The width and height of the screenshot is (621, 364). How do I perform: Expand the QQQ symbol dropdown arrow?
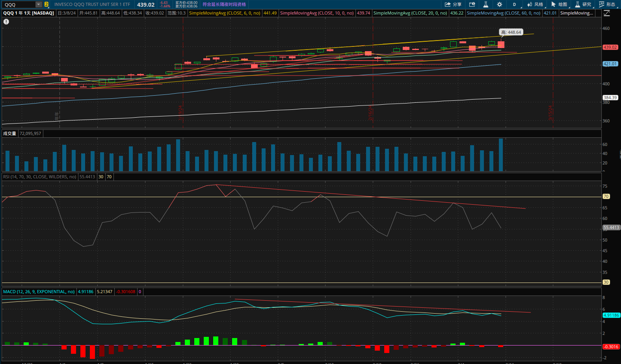coord(39,5)
